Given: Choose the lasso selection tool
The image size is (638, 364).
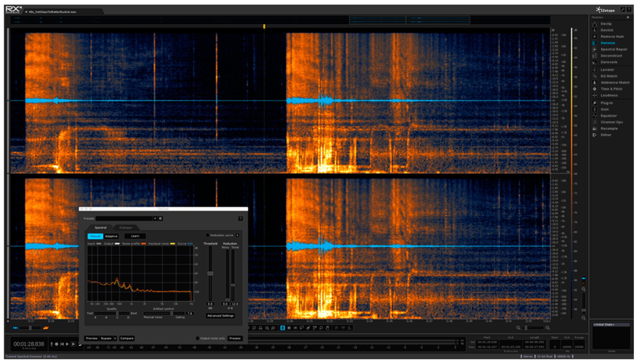Looking at the screenshot, I should click(302, 328).
